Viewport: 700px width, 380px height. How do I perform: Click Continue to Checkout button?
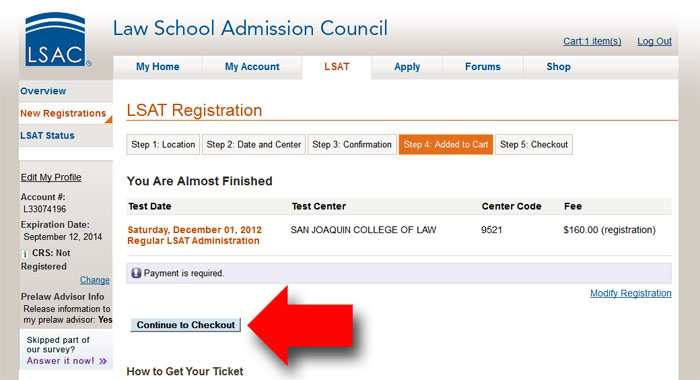click(186, 325)
